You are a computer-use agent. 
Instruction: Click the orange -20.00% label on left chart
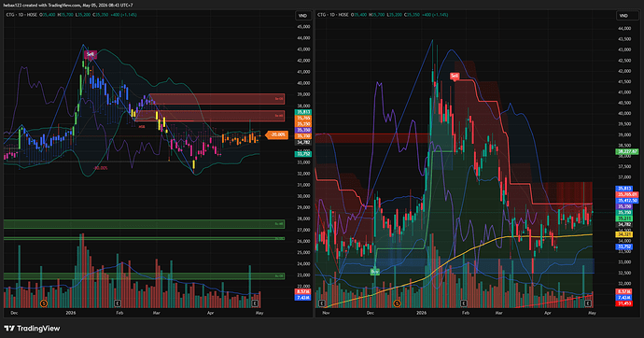click(x=277, y=134)
